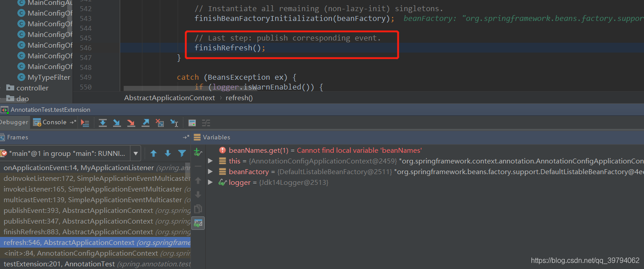Expand the 'this' variable node
The width and height of the screenshot is (644, 269).
pyautogui.click(x=210, y=161)
